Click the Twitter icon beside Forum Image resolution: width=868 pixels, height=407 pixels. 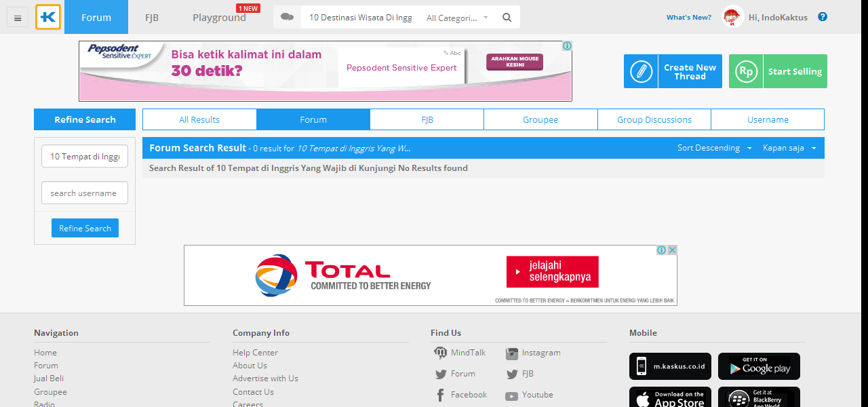click(441, 374)
